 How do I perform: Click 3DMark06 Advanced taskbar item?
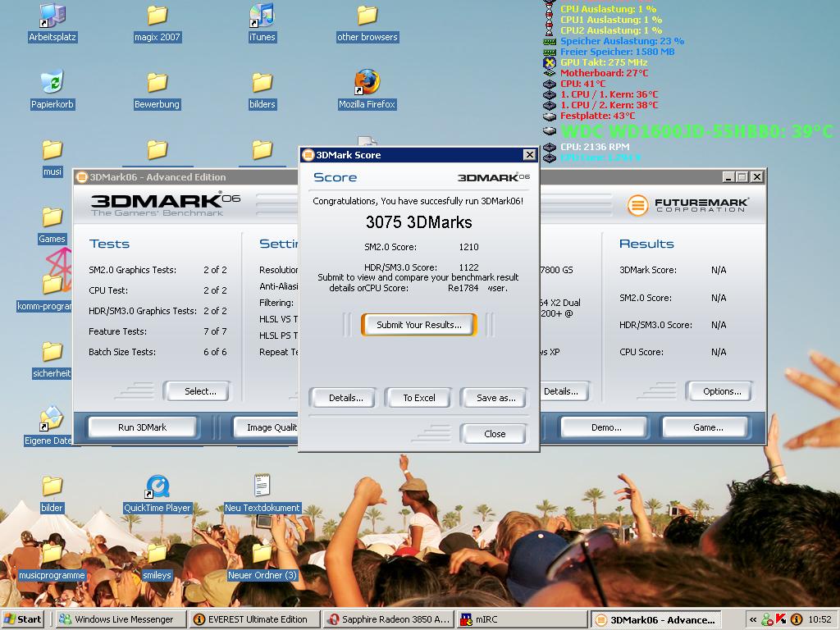tap(656, 619)
